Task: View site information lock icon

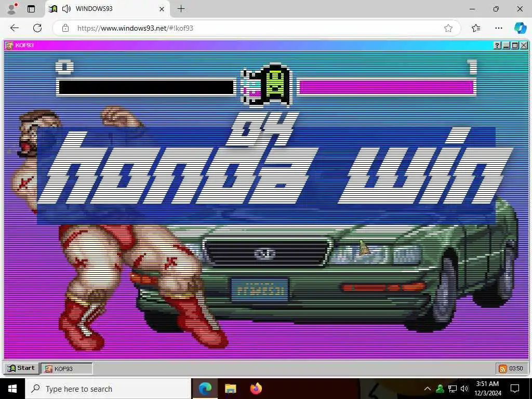Action: coord(65,28)
